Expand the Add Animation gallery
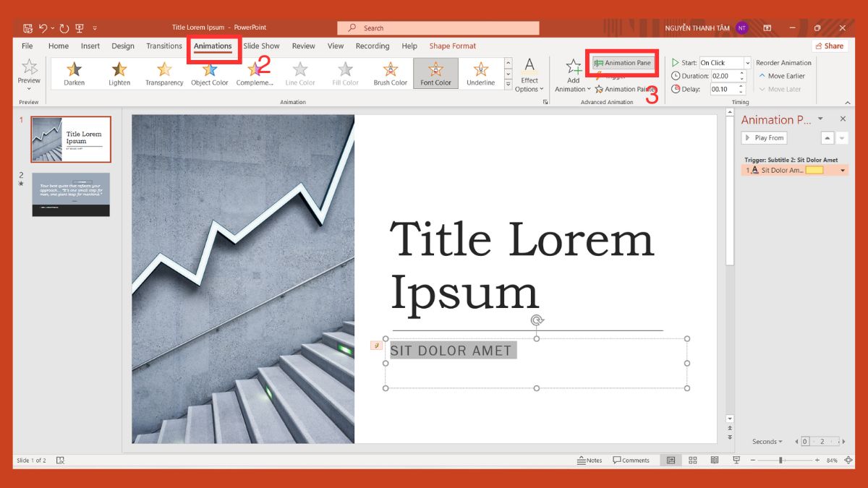 pyautogui.click(x=572, y=75)
